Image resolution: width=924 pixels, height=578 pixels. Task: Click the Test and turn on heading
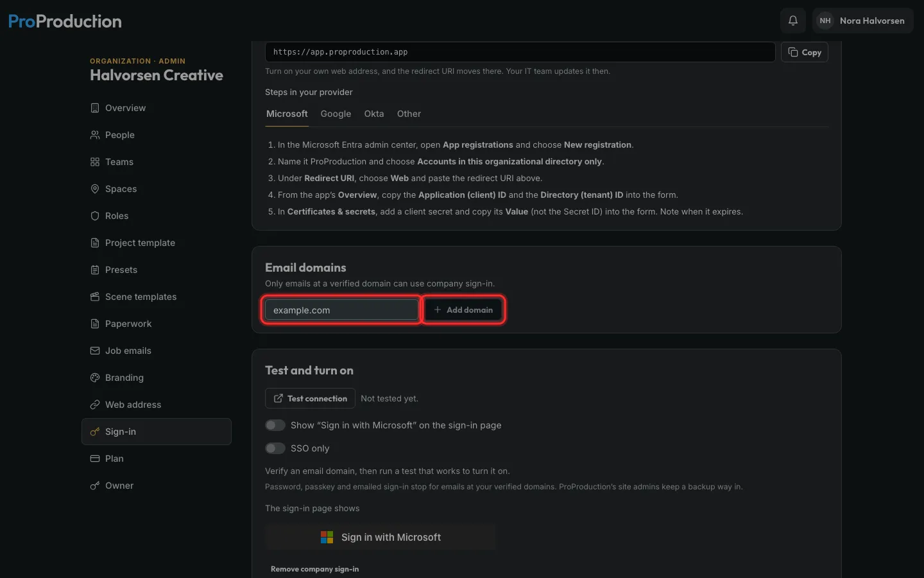309,371
